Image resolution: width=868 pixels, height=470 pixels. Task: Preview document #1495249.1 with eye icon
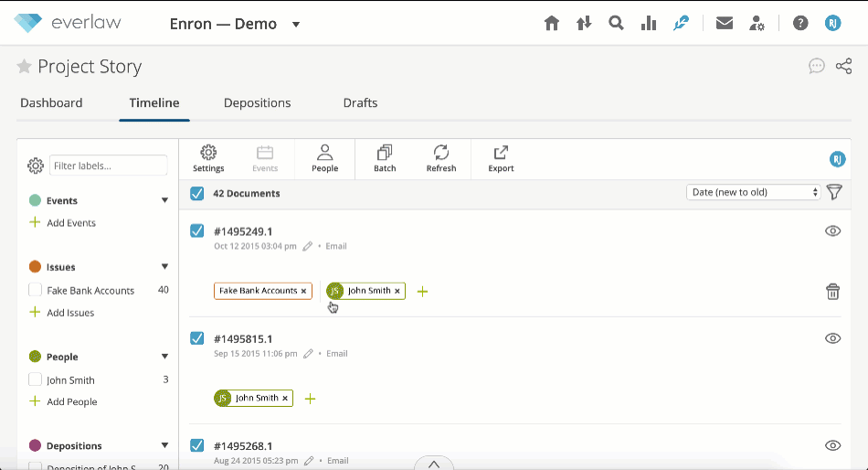coord(832,231)
